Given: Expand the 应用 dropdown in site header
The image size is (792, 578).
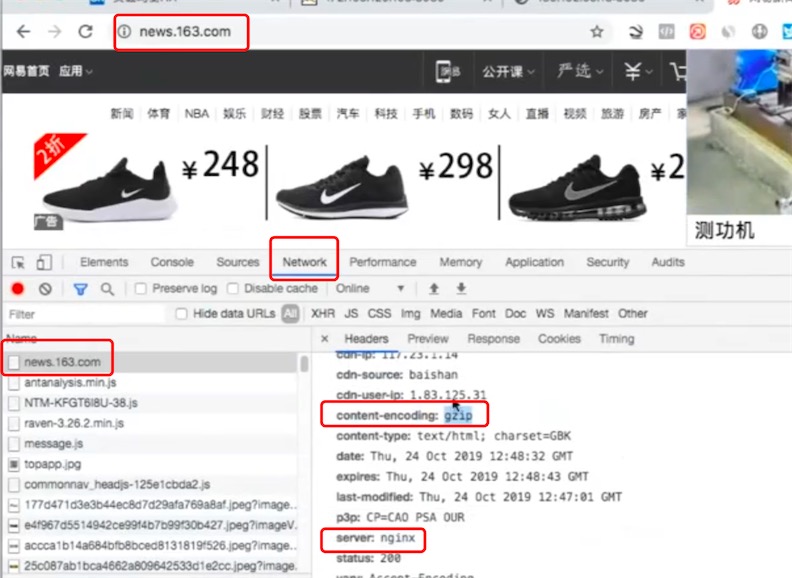Looking at the screenshot, I should pos(76,71).
